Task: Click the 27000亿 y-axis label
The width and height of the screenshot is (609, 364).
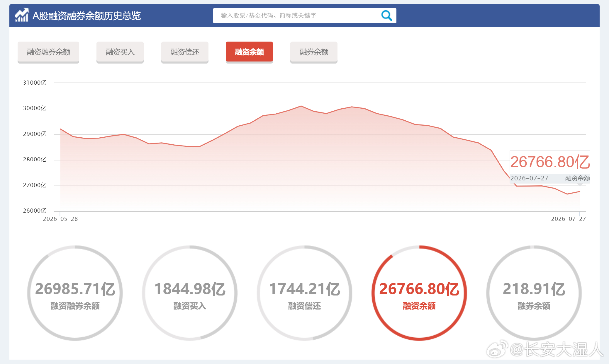Action: click(35, 185)
